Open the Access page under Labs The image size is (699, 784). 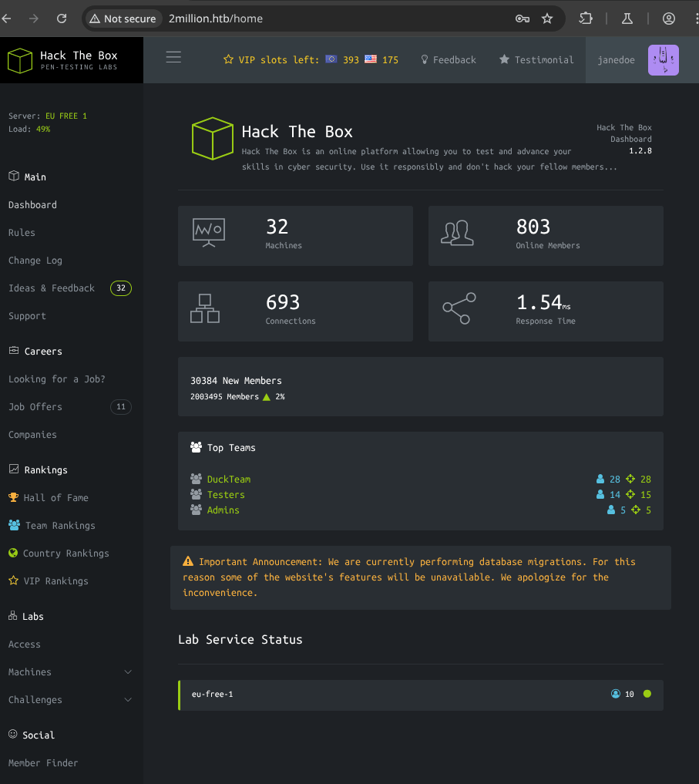(25, 644)
